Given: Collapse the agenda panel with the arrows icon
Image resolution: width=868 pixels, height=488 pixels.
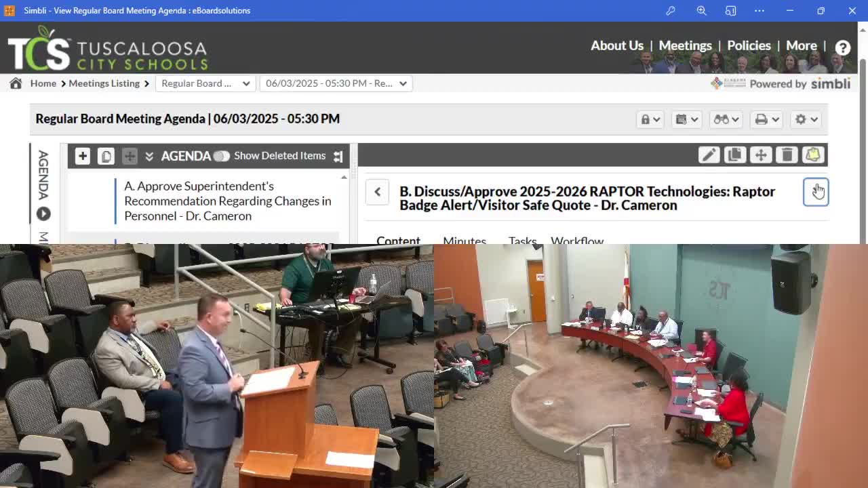Looking at the screenshot, I should (x=338, y=157).
